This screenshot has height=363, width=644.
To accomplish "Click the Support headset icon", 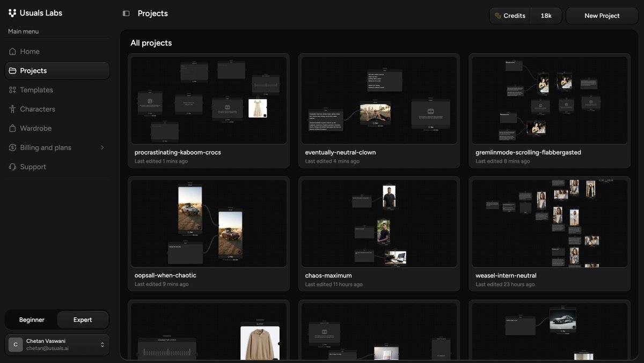I will coord(12,167).
